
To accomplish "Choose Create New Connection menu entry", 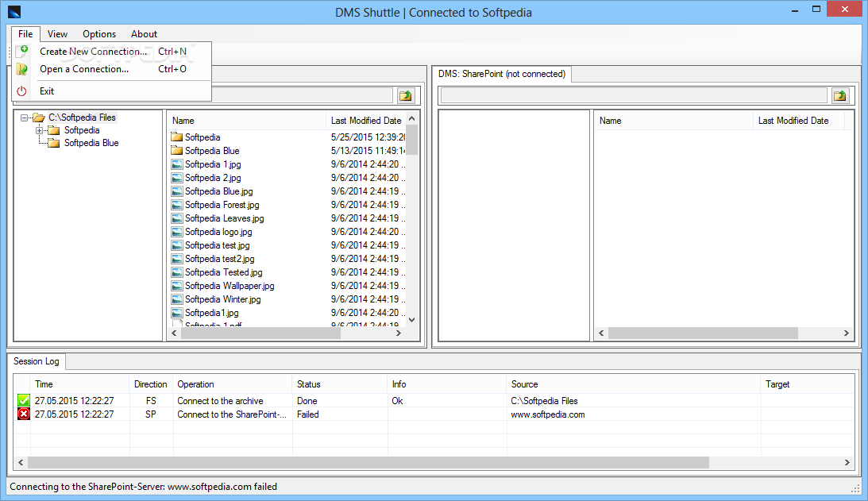I will point(111,52).
